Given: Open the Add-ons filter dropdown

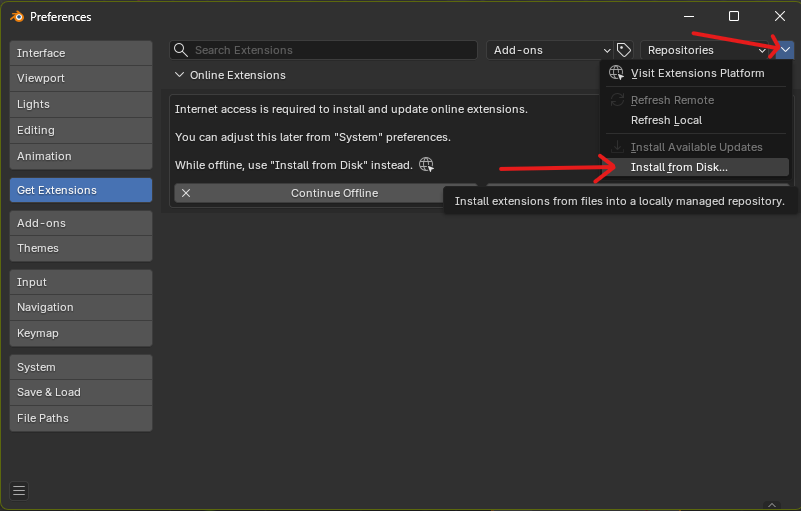Looking at the screenshot, I should coord(549,50).
